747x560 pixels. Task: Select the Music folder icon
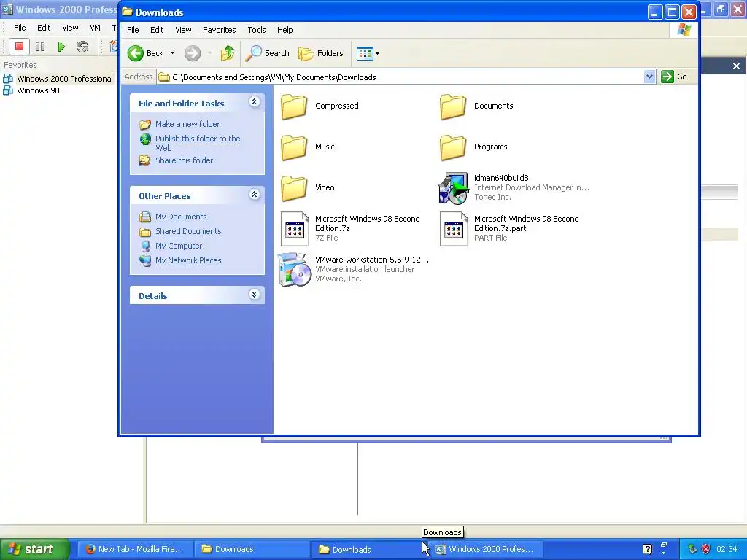(294, 147)
